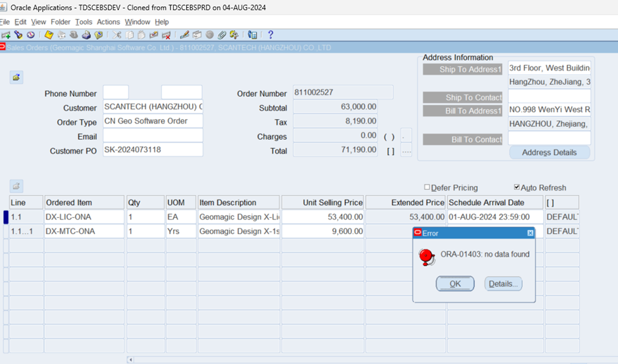Click the Unit Selling Price column header
The height and width of the screenshot is (364, 618).
(x=323, y=203)
